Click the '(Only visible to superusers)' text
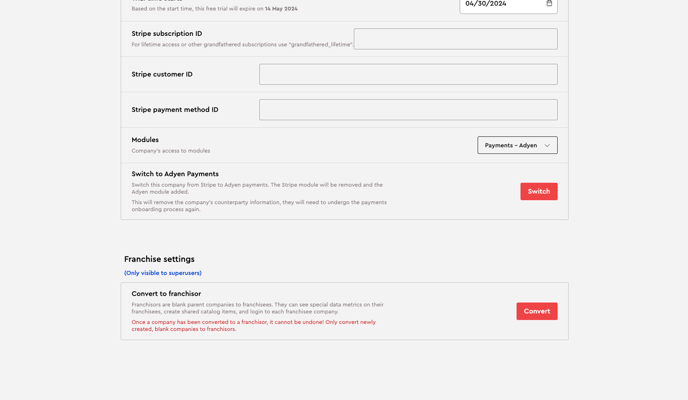This screenshot has width=688, height=400. coord(163,273)
